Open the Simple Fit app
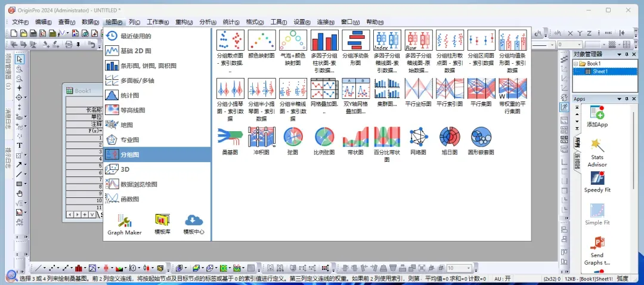 click(597, 215)
